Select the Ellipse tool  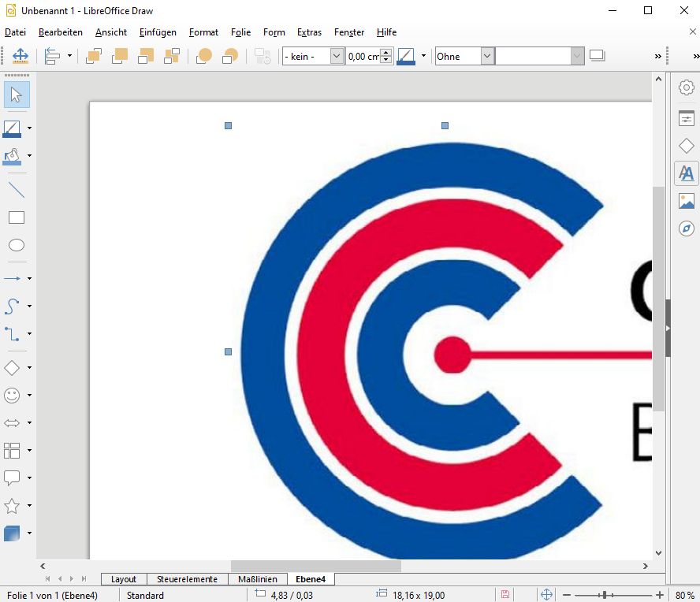(x=17, y=245)
